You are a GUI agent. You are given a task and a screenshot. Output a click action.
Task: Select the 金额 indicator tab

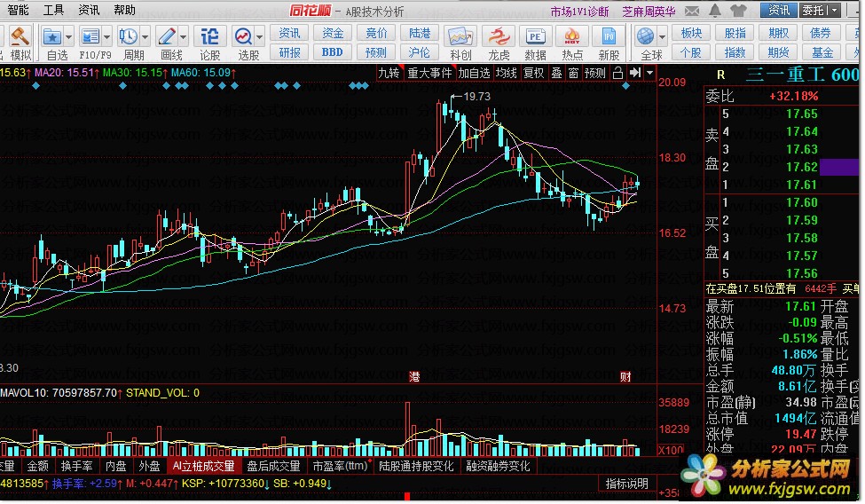(x=38, y=466)
